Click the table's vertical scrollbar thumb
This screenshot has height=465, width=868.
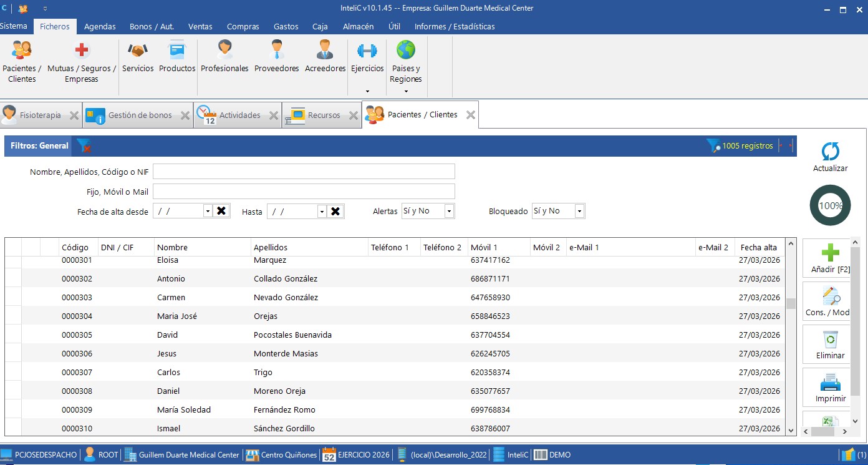(x=791, y=304)
